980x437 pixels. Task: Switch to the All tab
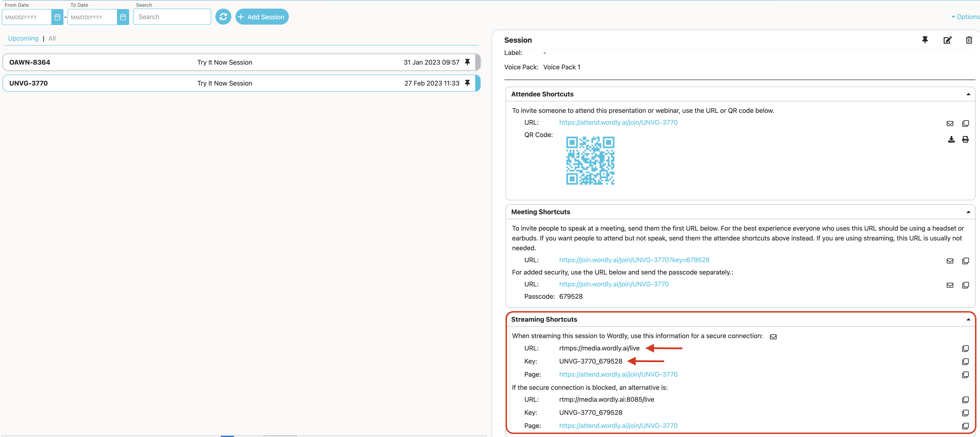tap(52, 38)
